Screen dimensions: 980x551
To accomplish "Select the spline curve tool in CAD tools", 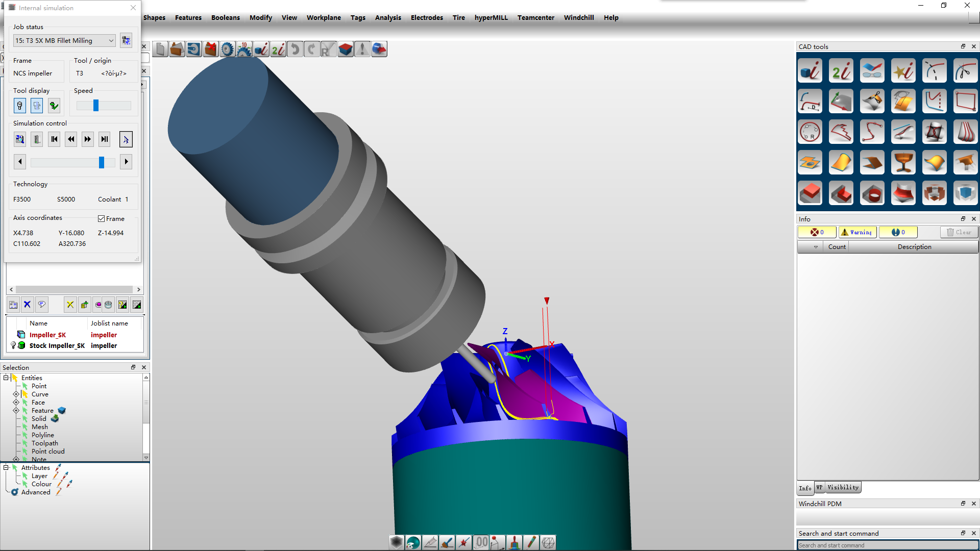I will click(x=872, y=132).
